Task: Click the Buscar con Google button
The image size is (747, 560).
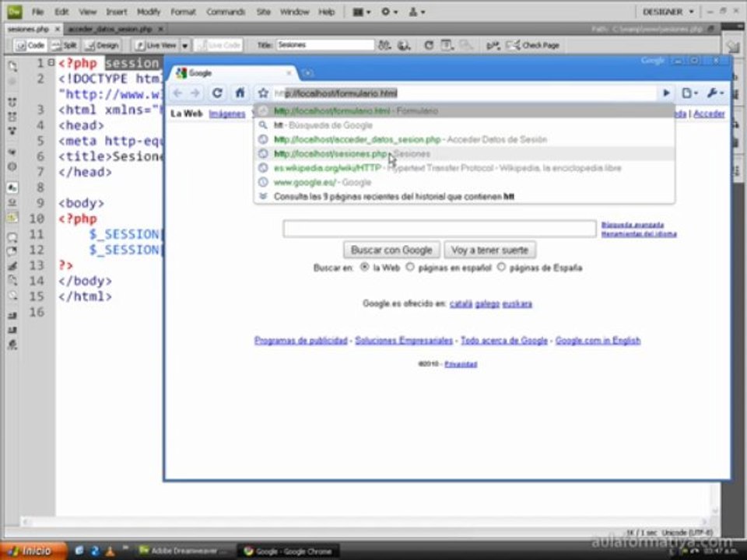Action: tap(391, 250)
